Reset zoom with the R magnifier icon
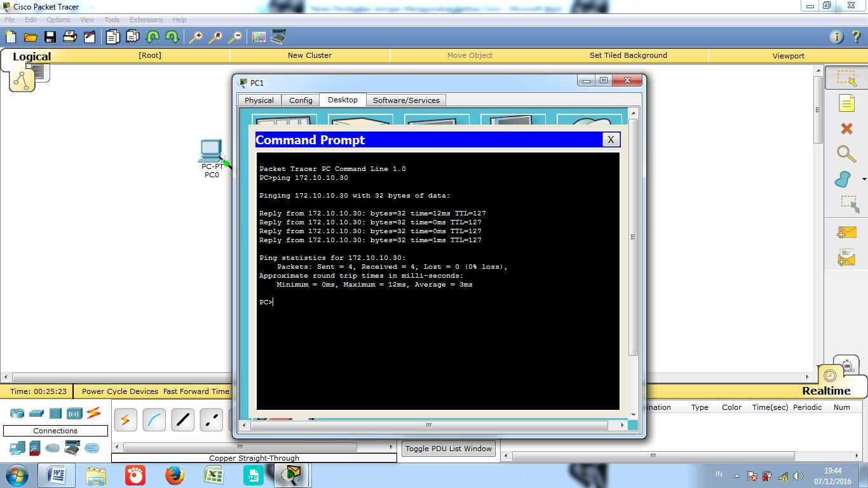Viewport: 868px width, 488px height. 215,37
